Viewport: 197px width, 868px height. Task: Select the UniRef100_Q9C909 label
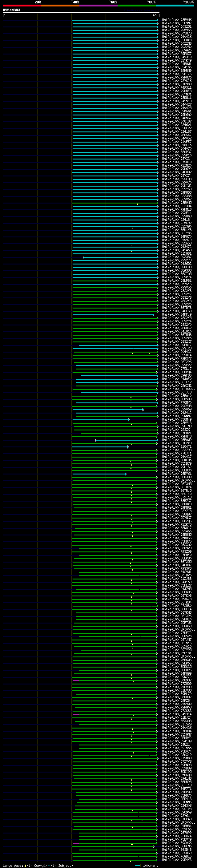tap(176, 812)
